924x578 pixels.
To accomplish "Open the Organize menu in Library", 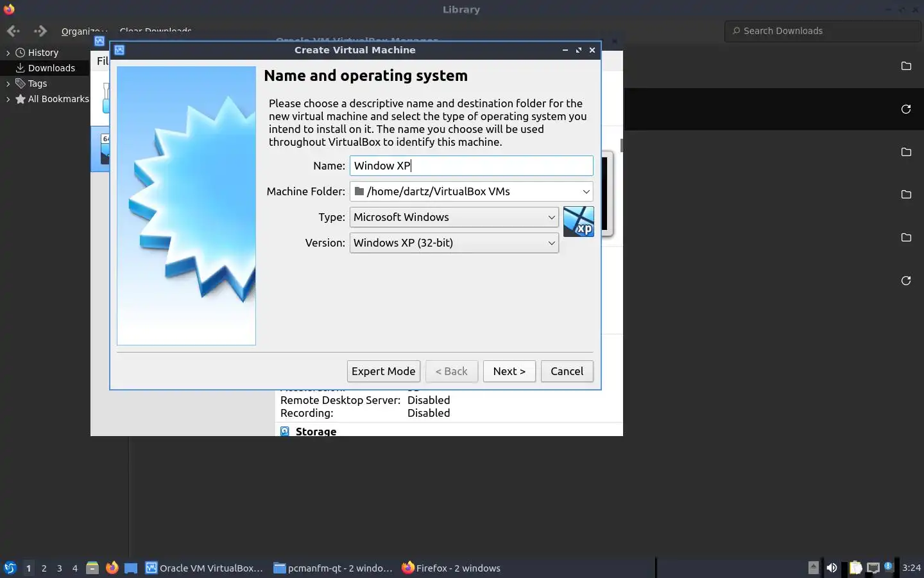I will [84, 31].
